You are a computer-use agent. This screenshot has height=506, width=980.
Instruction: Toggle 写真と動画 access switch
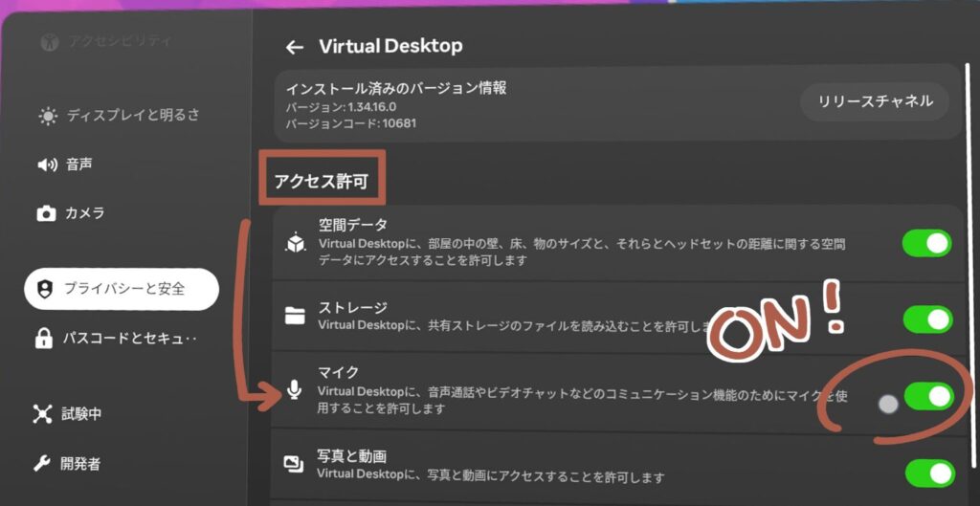tap(927, 472)
